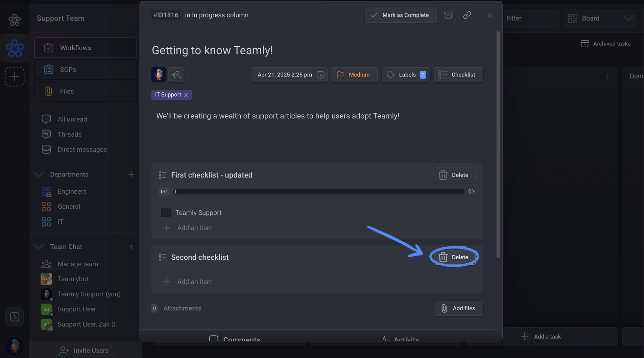The width and height of the screenshot is (644, 358).
Task: Switch to the Activity tab
Action: [x=400, y=339]
